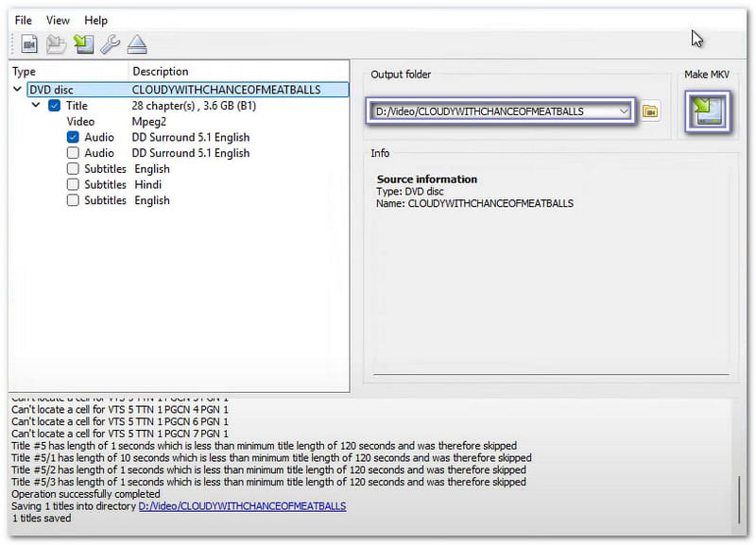Uncheck the Title checkbox
This screenshot has width=756, height=545.
(55, 106)
